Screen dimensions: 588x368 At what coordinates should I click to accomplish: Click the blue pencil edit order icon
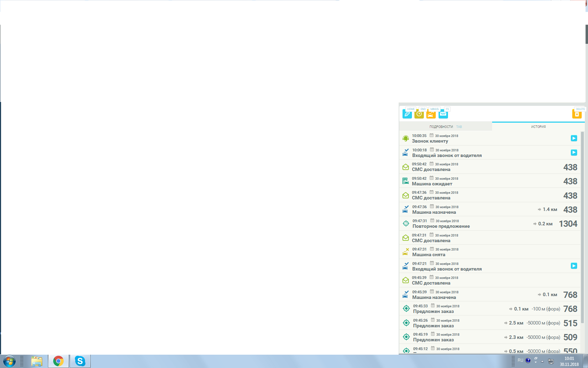pos(407,114)
